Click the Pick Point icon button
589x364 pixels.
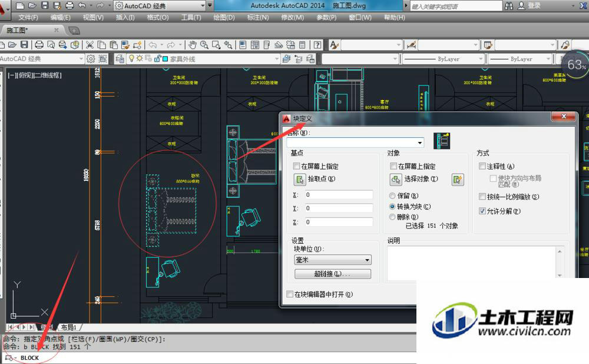300,180
